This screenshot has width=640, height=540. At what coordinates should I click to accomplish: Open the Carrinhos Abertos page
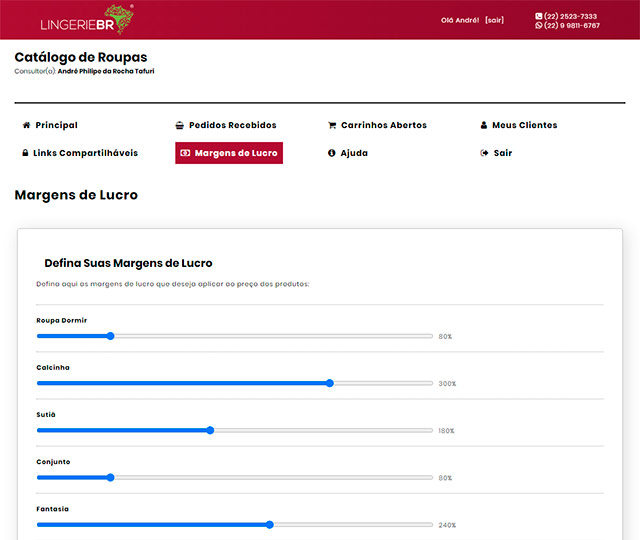pos(383,125)
